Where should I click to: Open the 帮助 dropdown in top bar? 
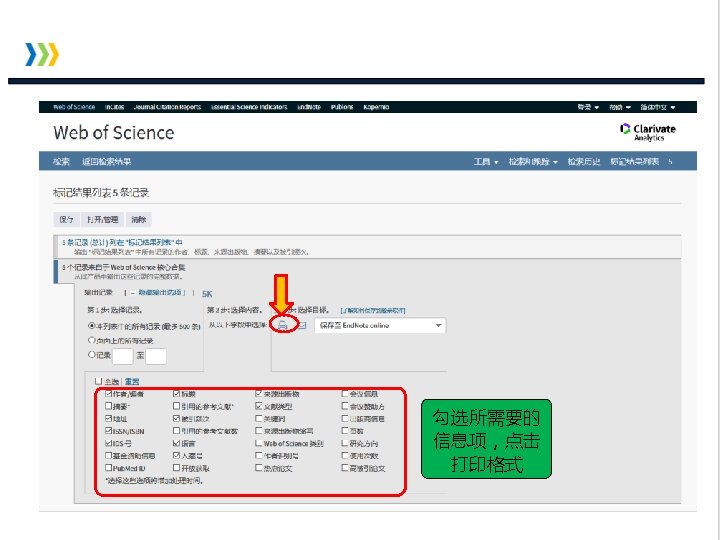(619, 107)
